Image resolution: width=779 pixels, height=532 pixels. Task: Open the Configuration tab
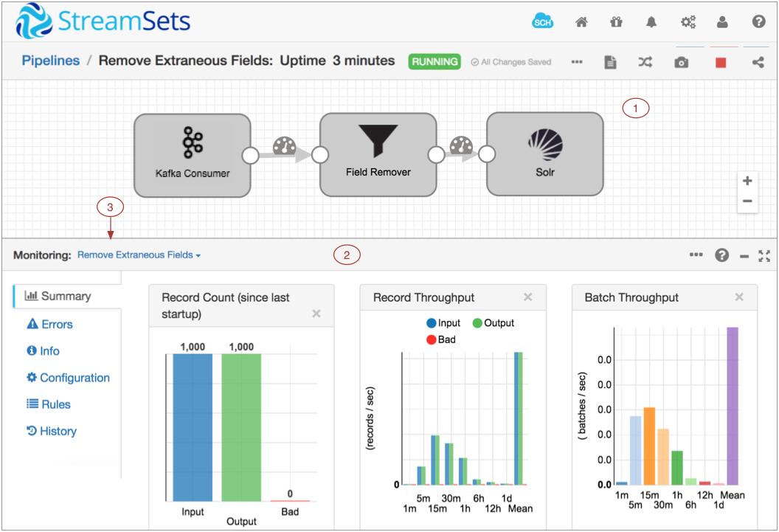click(68, 378)
